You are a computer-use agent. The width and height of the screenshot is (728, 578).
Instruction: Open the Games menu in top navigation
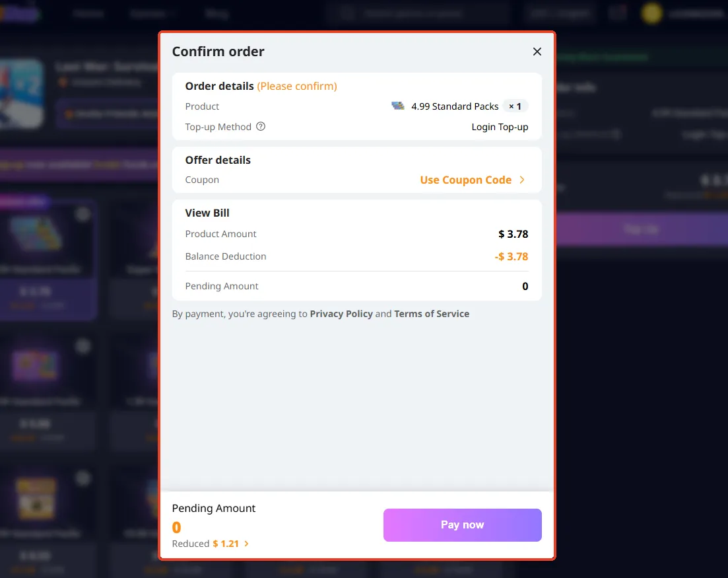pyautogui.click(x=152, y=13)
